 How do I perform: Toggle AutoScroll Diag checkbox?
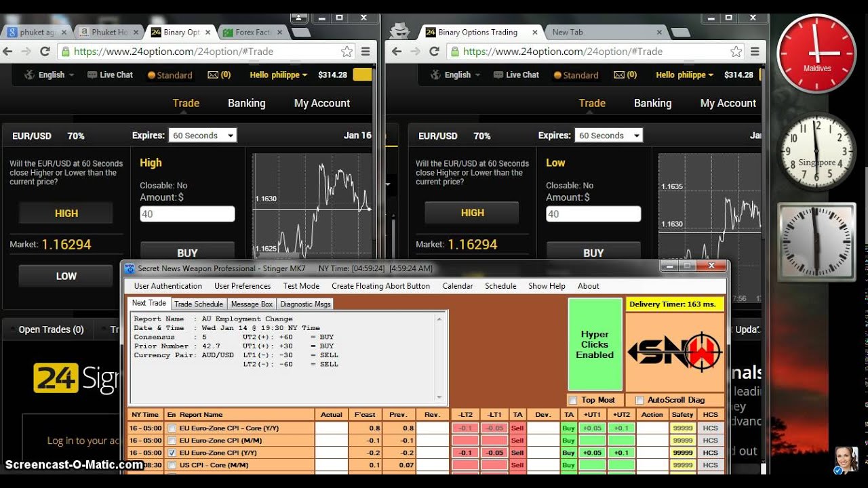click(x=639, y=401)
